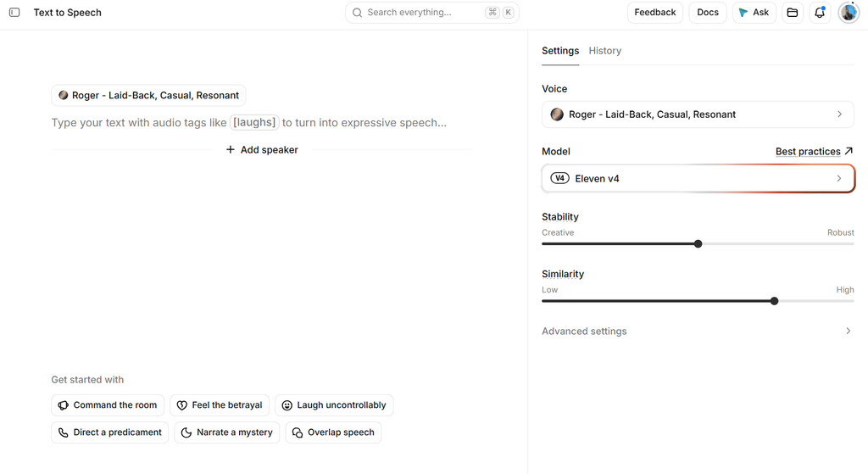
Task: Click the Stability slider handle
Action: pyautogui.click(x=698, y=243)
